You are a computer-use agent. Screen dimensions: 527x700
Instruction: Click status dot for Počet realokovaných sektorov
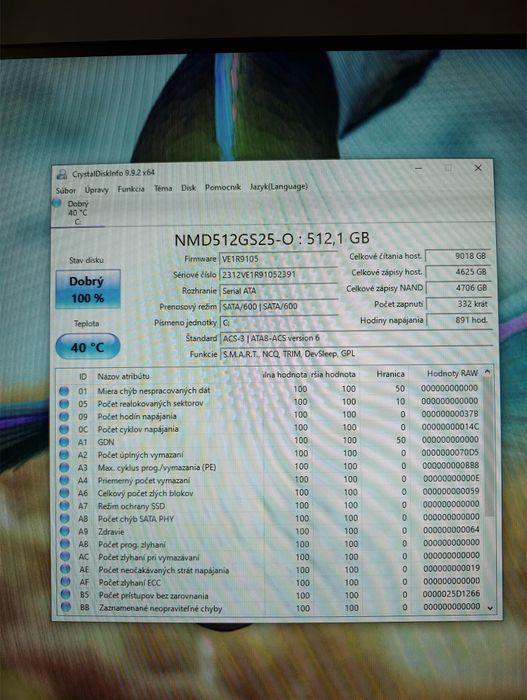(x=64, y=404)
